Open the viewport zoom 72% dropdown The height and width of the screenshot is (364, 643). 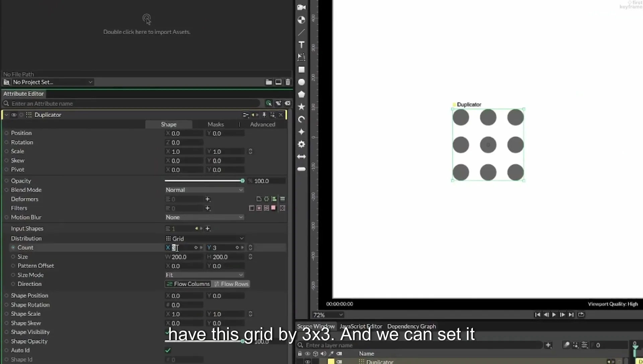point(328,315)
